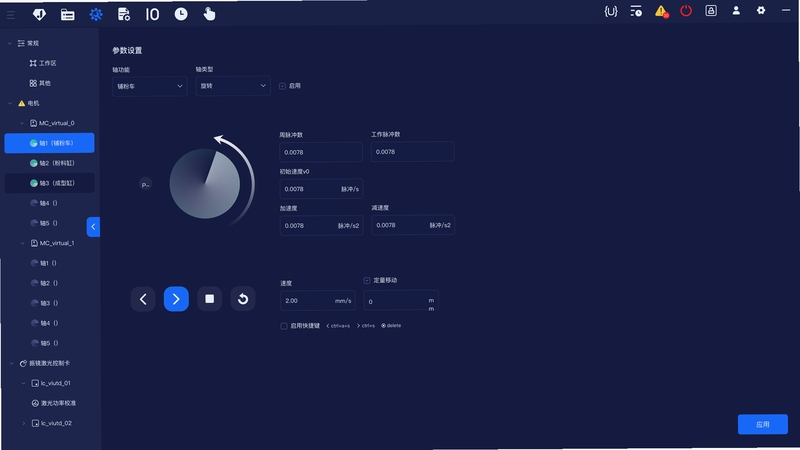
Task: Open the 轴类型 dropdown showing 旋转
Action: pyautogui.click(x=233, y=86)
